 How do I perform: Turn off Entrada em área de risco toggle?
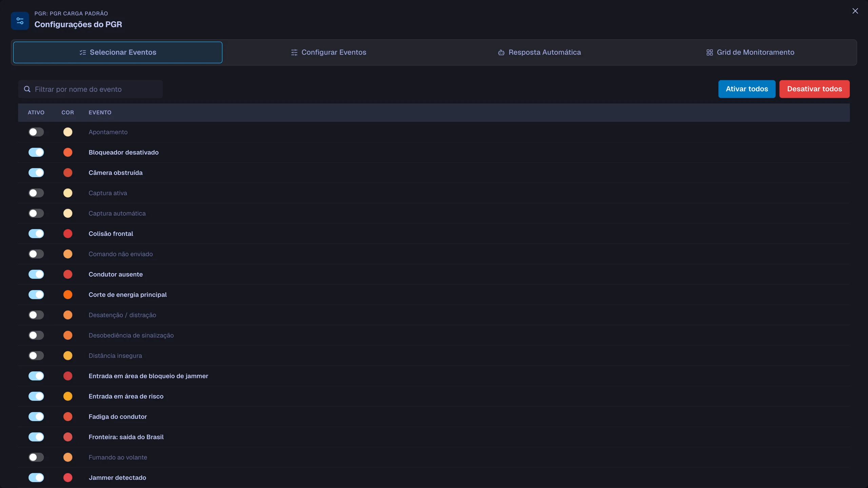(x=36, y=396)
